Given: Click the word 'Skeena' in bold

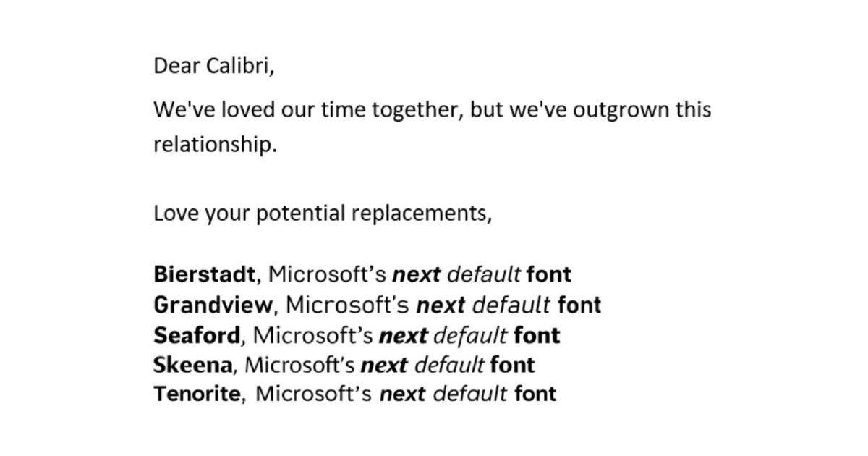Looking at the screenshot, I should click(x=192, y=364).
